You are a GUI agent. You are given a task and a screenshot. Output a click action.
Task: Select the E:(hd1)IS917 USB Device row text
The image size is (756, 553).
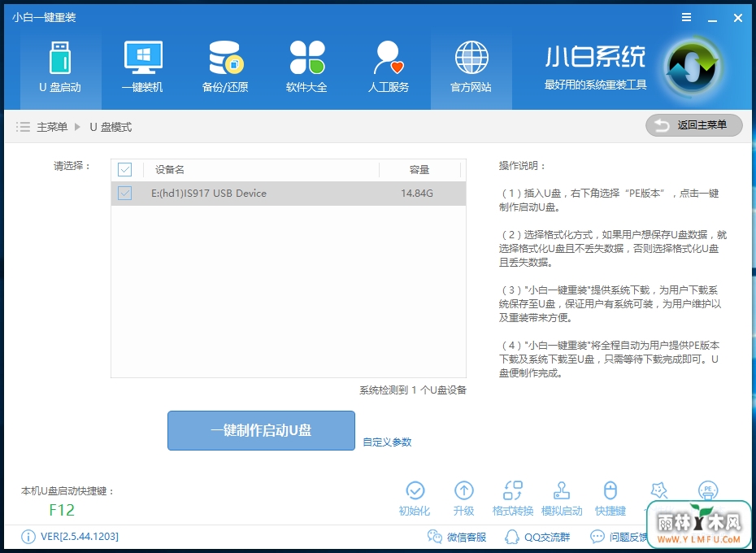pos(209,193)
